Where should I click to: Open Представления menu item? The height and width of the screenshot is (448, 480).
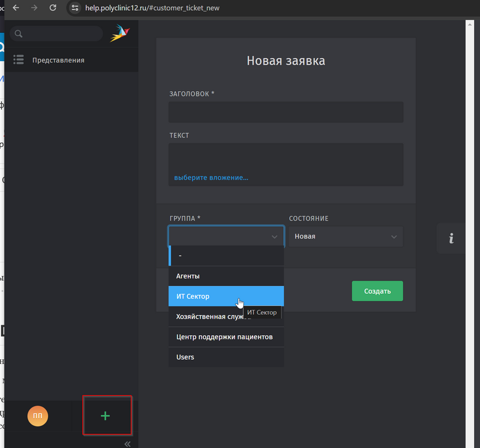coord(71,60)
